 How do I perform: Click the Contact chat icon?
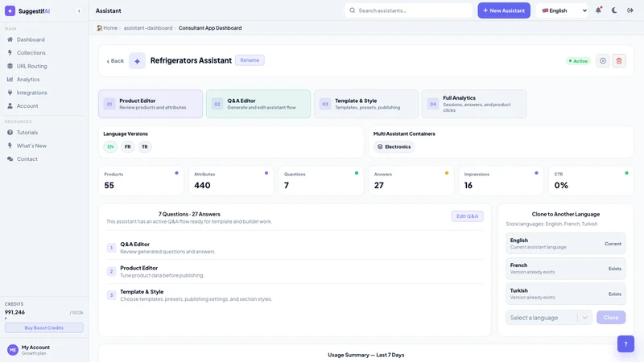click(10, 158)
